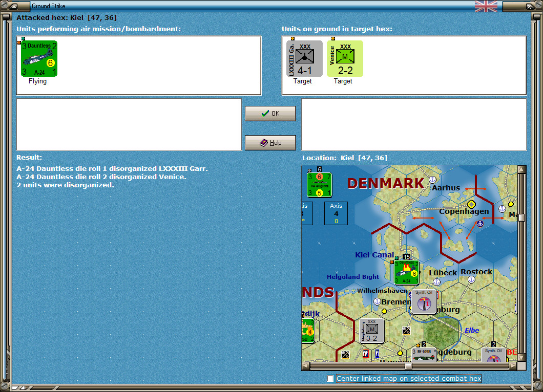The image size is (543, 392).
Task: Click the map's vertical scroll down arrow
Action: (x=521, y=357)
